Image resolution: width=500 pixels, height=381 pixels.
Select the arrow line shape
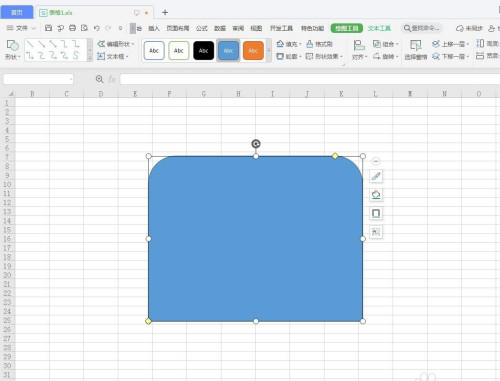[x=41, y=44]
